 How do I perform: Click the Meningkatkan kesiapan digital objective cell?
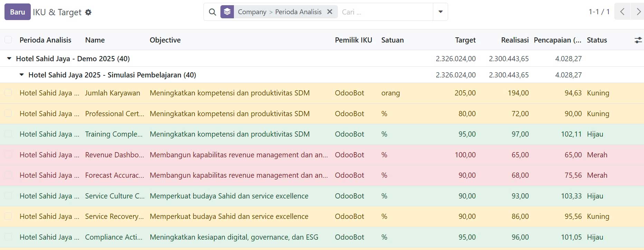tap(234, 237)
